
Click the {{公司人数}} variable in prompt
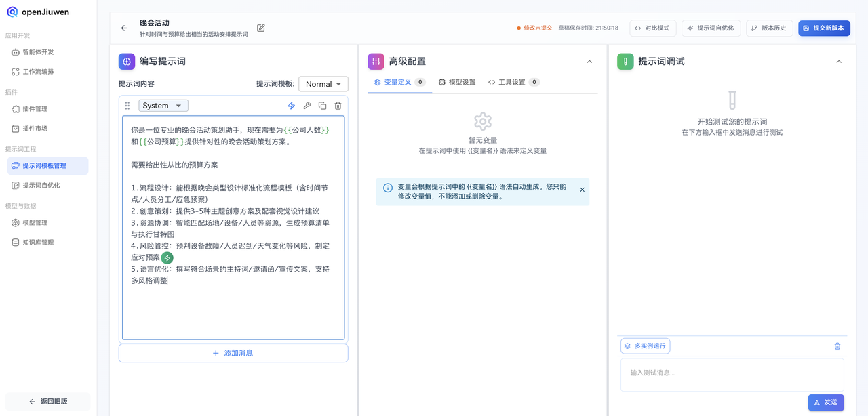tap(307, 130)
